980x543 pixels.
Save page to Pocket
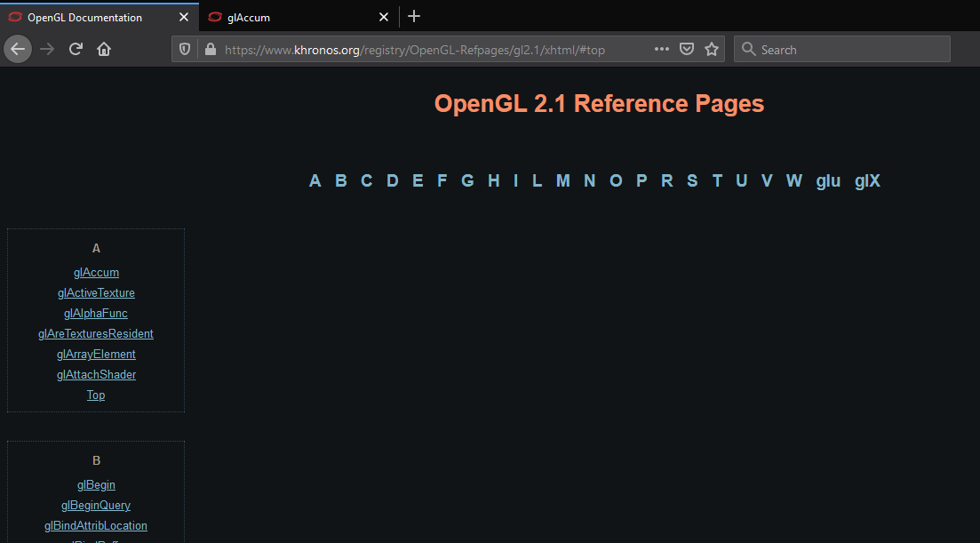pyautogui.click(x=686, y=49)
